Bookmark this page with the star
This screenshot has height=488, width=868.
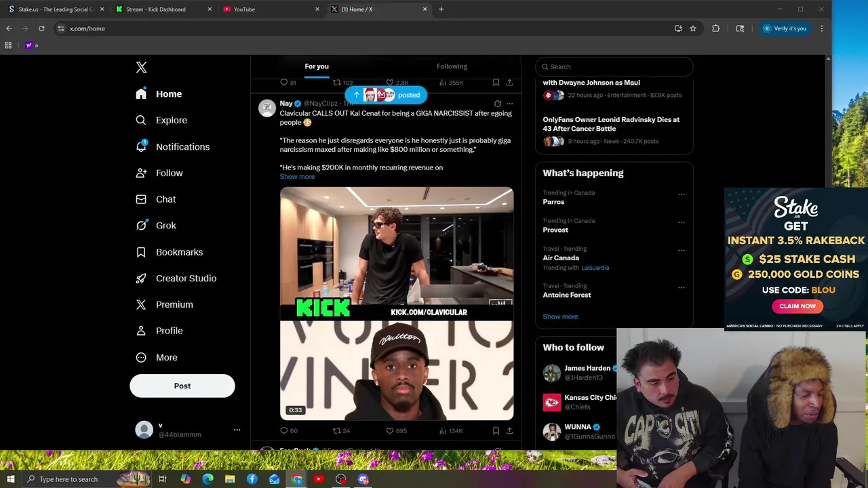[x=693, y=28]
